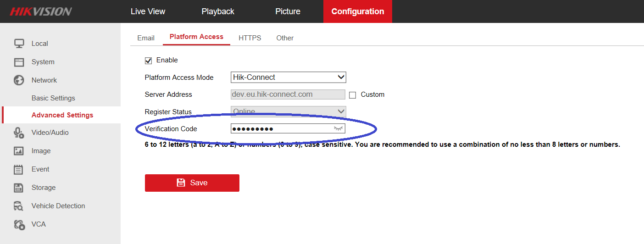Click the Local monitor icon in sidebar
The image size is (644, 244).
[19, 44]
